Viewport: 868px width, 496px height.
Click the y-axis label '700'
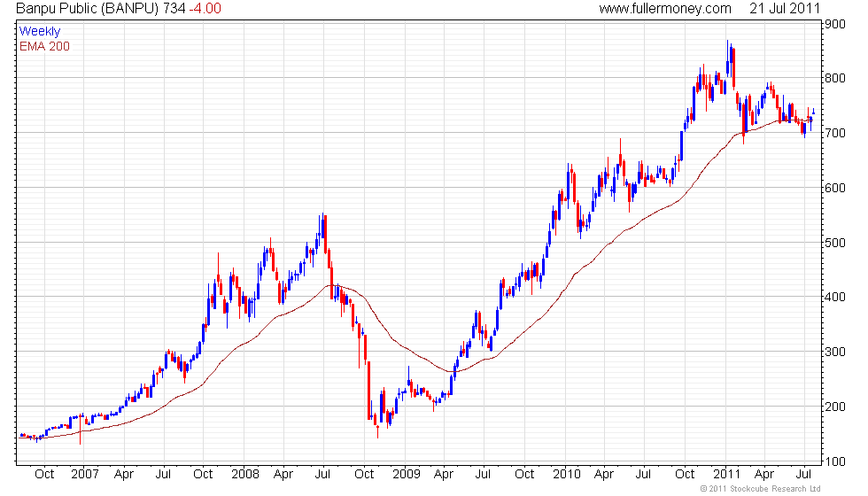834,133
